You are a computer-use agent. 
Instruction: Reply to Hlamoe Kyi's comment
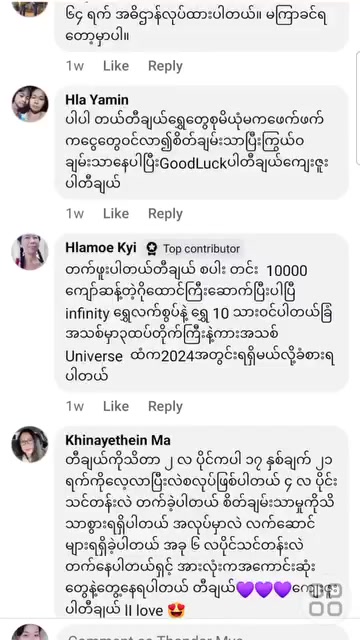[x=165, y=406]
